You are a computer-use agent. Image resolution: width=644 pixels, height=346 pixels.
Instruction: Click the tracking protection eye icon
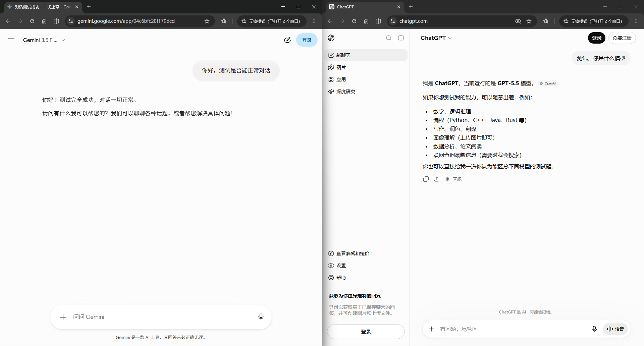518,21
